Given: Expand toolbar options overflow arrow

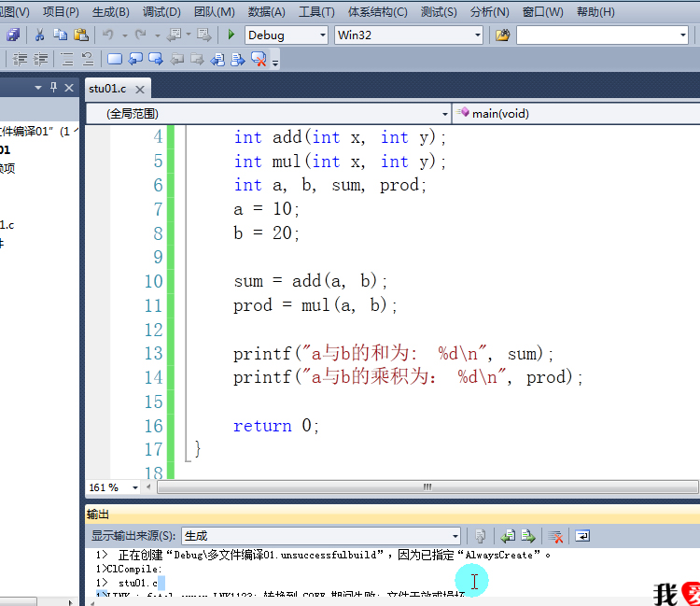Looking at the screenshot, I should [x=275, y=63].
